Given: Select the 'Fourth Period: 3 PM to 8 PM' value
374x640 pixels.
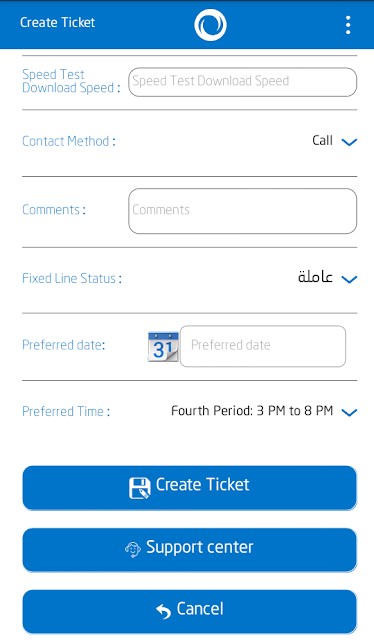Looking at the screenshot, I should (252, 411).
